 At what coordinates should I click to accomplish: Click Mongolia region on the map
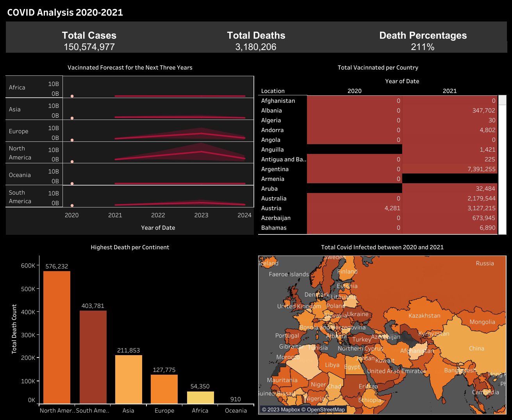coord(483,322)
